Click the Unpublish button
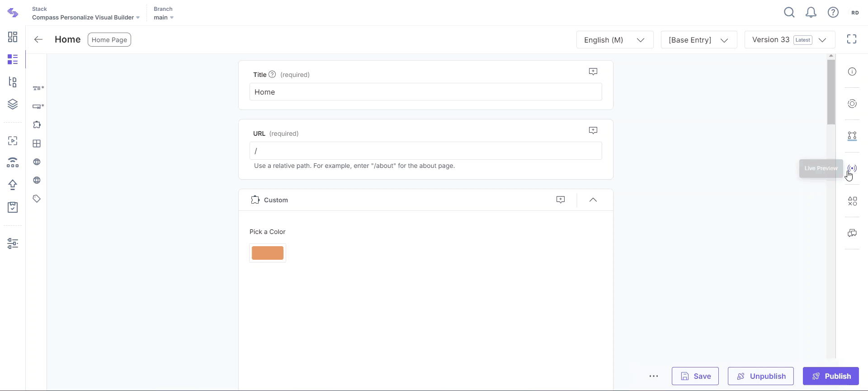Screen dimensions: 868x391 click(761, 376)
